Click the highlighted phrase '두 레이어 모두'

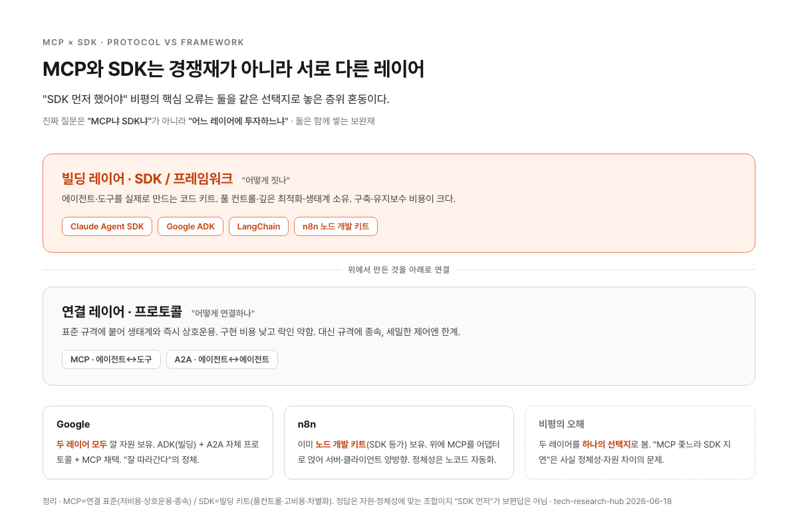82,444
